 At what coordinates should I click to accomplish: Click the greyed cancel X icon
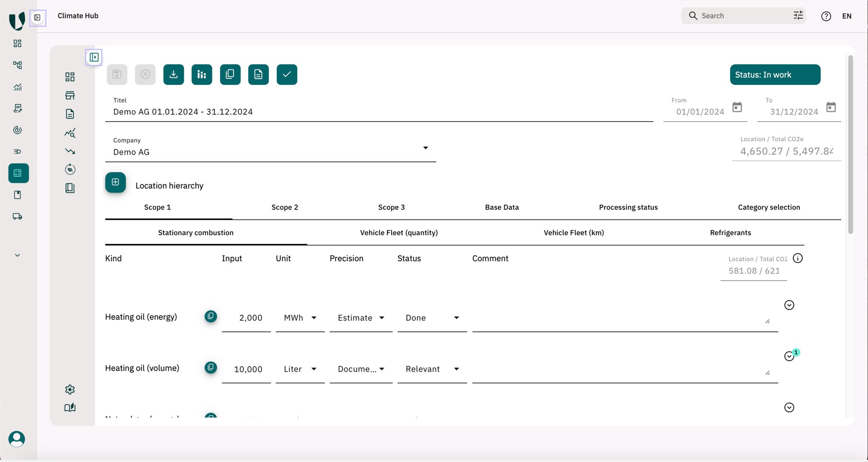tap(145, 74)
